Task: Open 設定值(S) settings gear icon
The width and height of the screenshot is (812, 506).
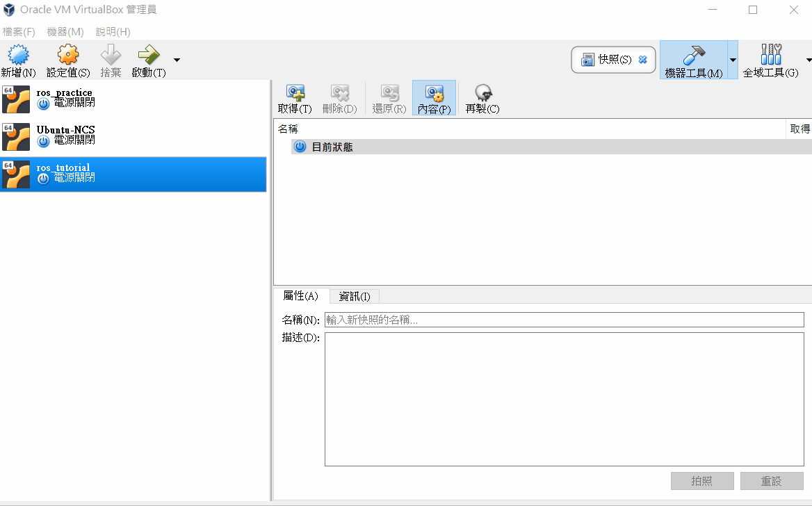Action: click(68, 54)
